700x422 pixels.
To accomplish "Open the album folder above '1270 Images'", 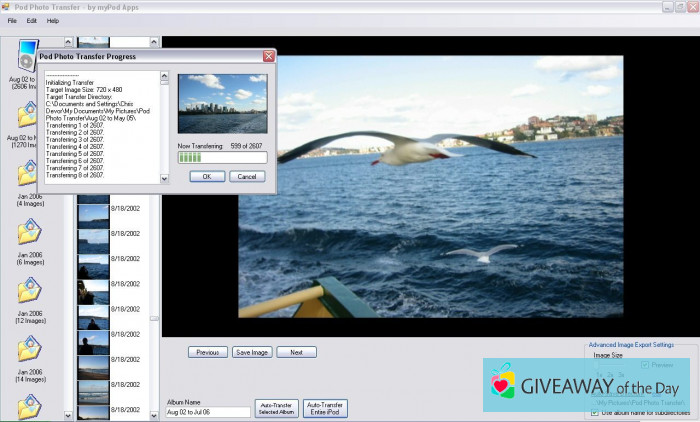I will 26,117.
